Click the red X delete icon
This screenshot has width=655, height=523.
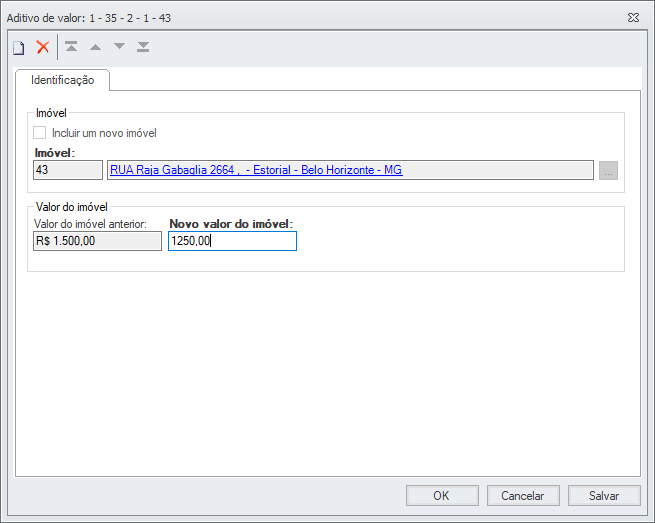(43, 47)
